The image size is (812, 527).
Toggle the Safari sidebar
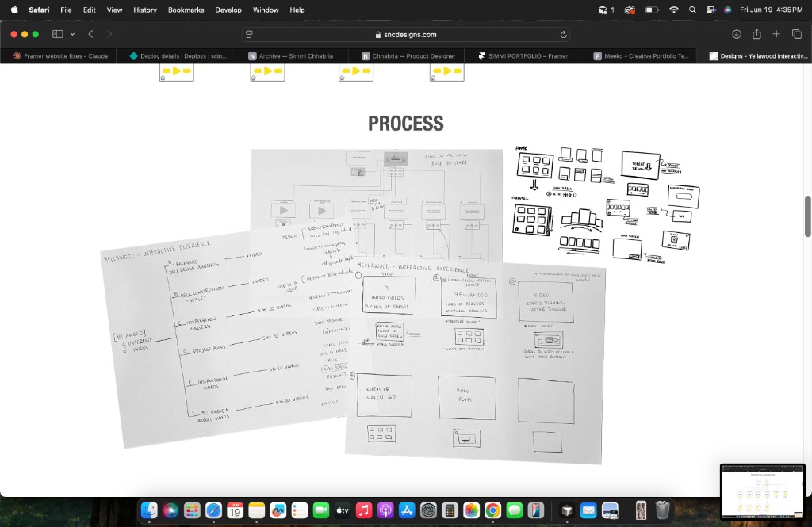[x=57, y=34]
